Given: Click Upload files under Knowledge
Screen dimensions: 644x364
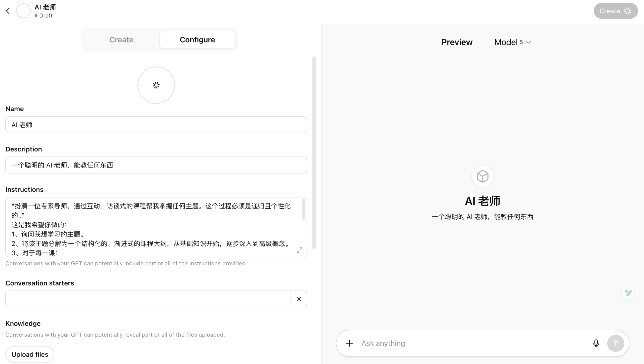Looking at the screenshot, I should click(30, 354).
